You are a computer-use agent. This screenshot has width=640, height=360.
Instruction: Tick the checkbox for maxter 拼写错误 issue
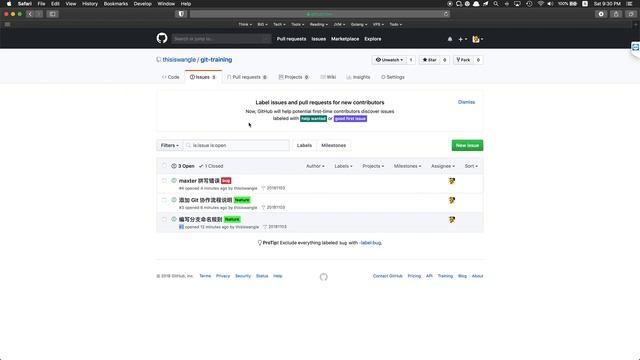pos(164,180)
